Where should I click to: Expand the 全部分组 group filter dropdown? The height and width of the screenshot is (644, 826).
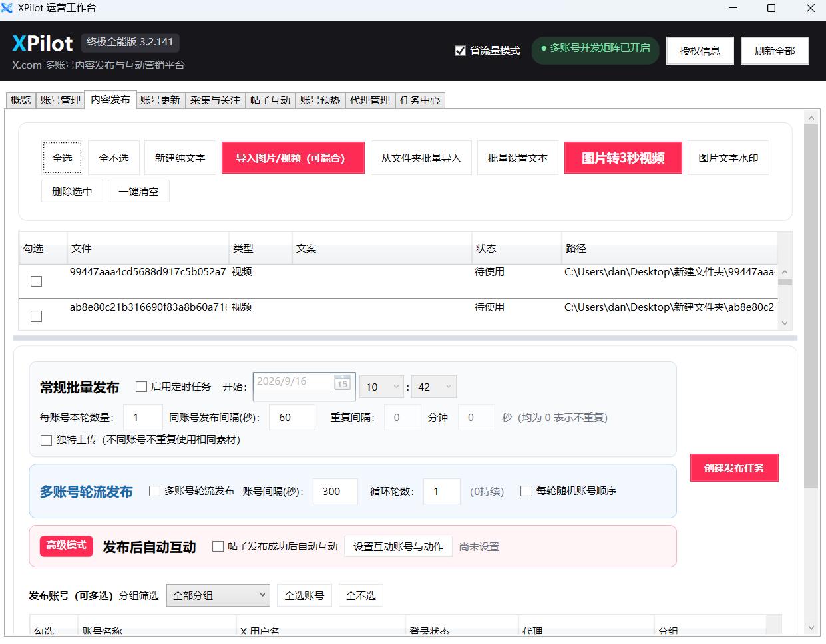tap(218, 595)
